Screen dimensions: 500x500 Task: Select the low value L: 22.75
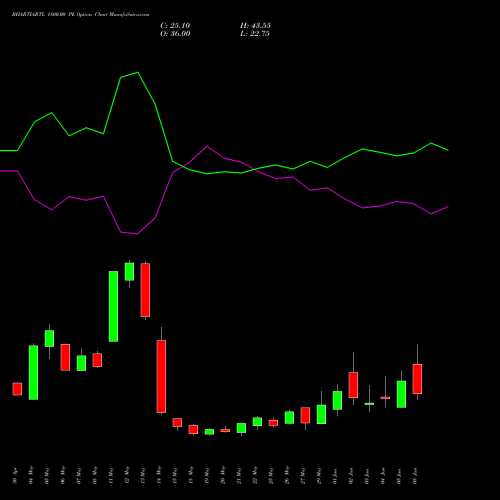point(255,34)
